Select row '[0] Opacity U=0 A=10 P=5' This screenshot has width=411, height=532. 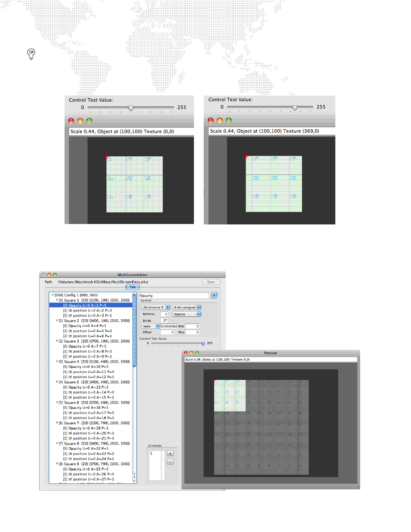pyautogui.click(x=91, y=367)
